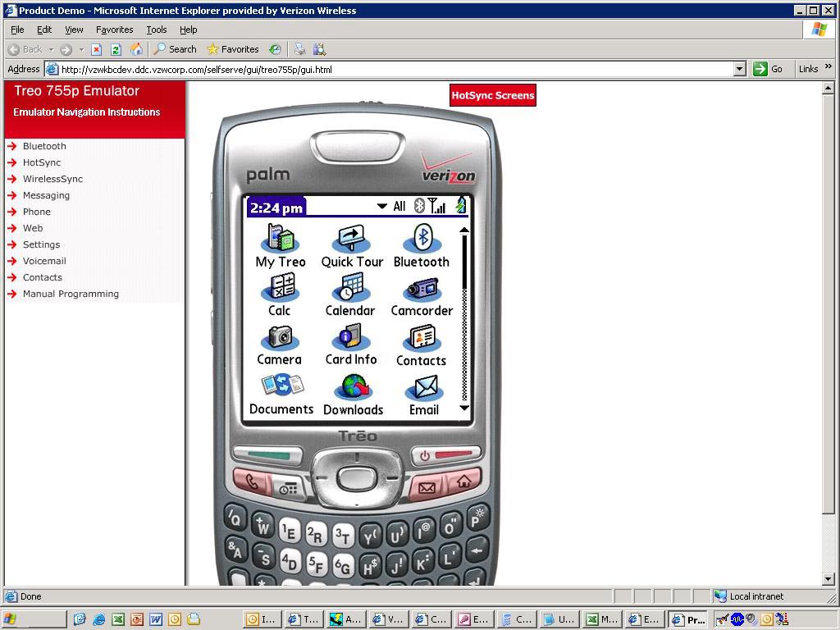Click the Word quick launch icon in taskbar

tap(156, 619)
